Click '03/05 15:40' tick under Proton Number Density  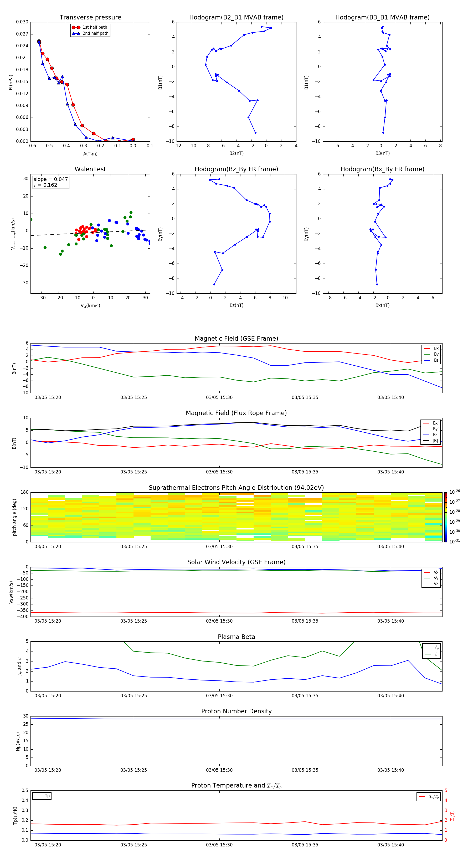[x=390, y=770]
